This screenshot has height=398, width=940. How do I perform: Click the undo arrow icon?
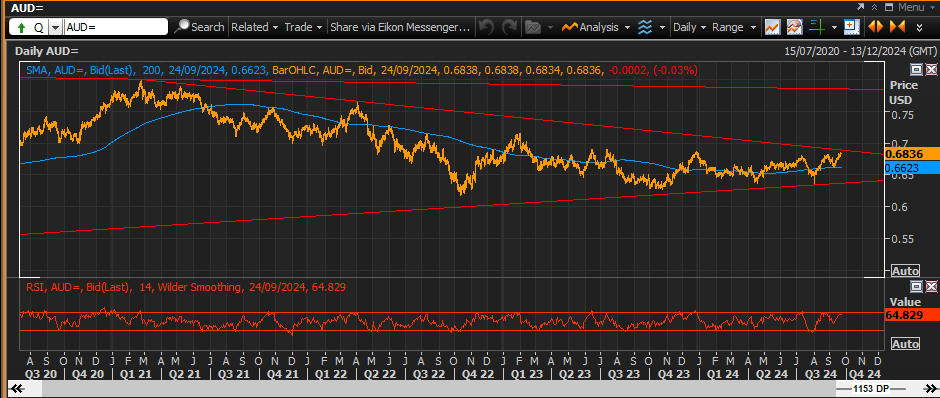[486, 27]
